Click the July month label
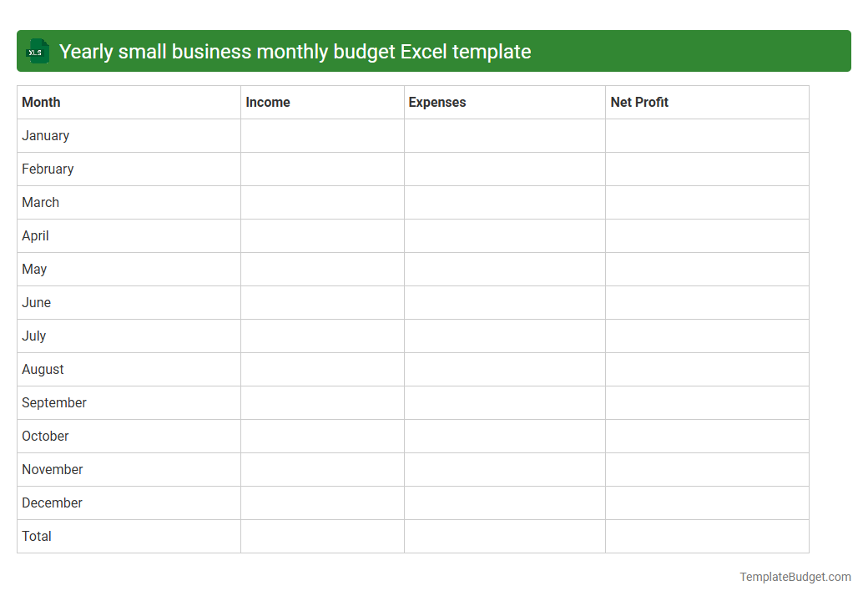This screenshot has height=601, width=868. pyautogui.click(x=33, y=336)
